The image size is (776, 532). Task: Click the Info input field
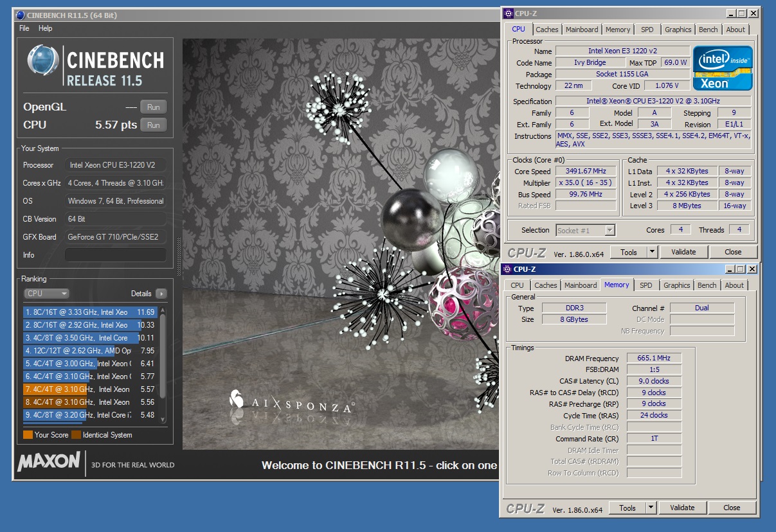[115, 255]
